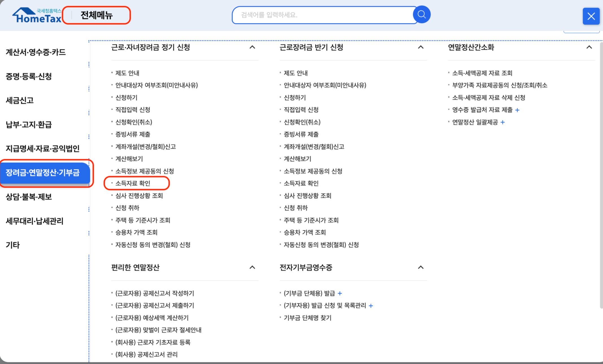Open 소득·세액공제 자료 조회 link

[x=482, y=73]
